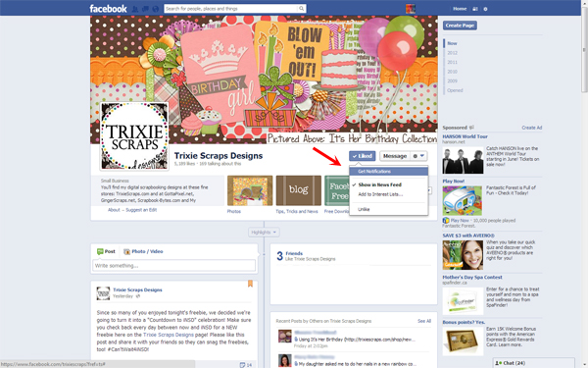The height and width of the screenshot is (368, 588).
Task: Toggle the Liked button
Action: tap(362, 156)
